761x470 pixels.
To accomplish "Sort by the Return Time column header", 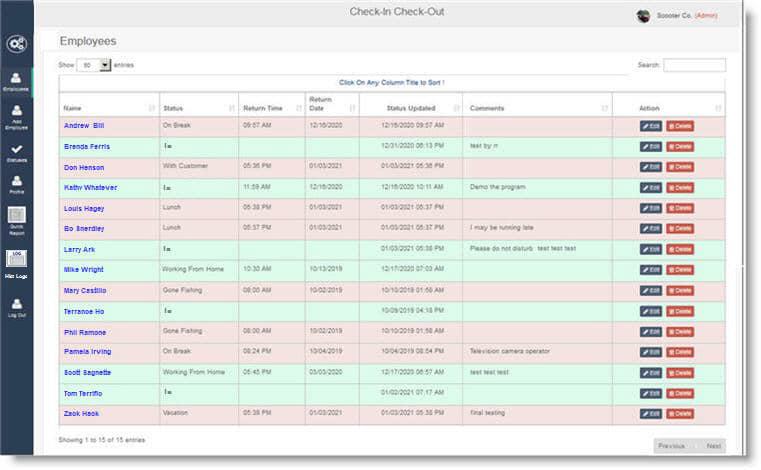I will [270, 108].
